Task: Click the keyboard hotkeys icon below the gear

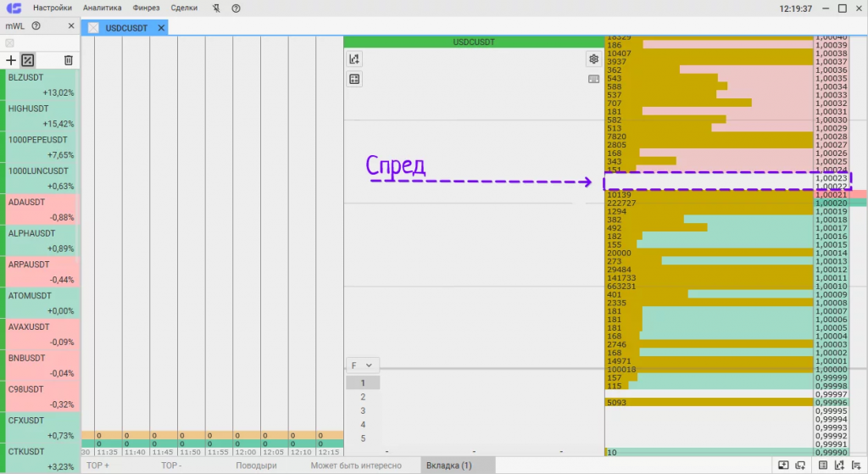Action: coord(593,79)
